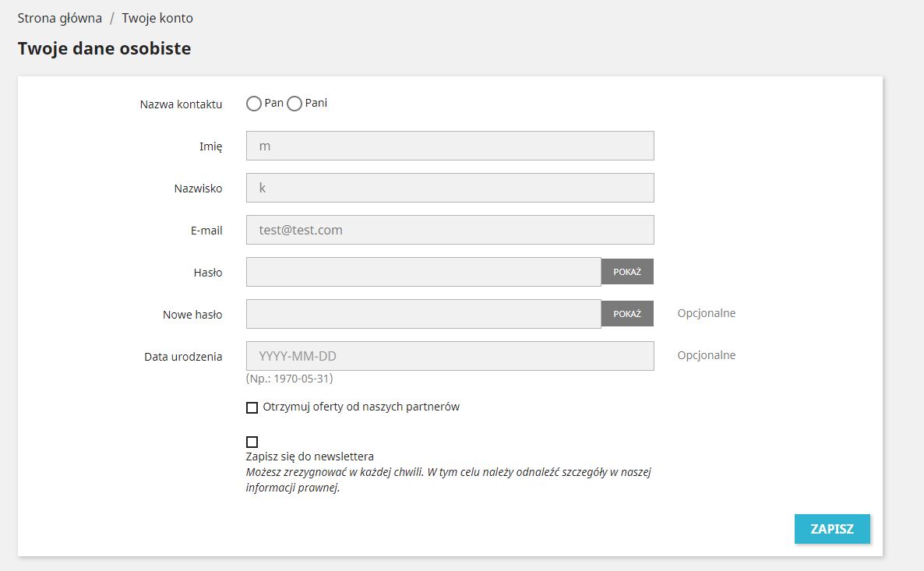Click the Data urodzenia date field
924x571 pixels.
(x=450, y=356)
